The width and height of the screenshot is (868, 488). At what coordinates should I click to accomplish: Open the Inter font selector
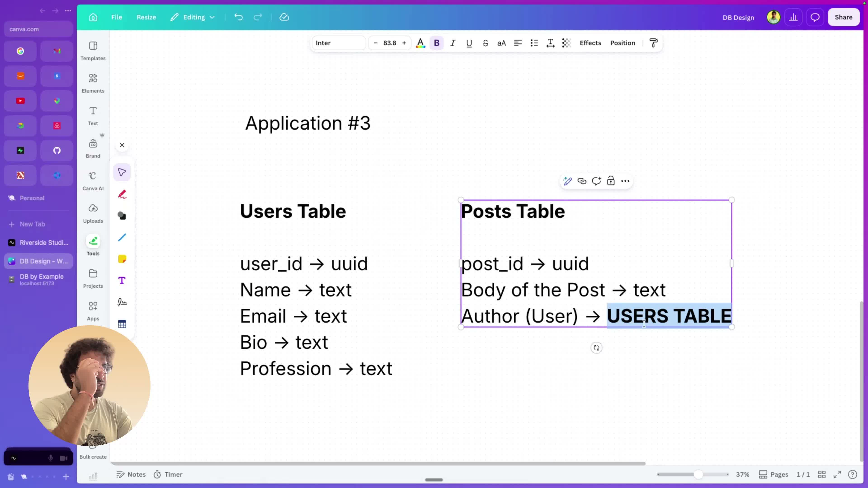(338, 43)
